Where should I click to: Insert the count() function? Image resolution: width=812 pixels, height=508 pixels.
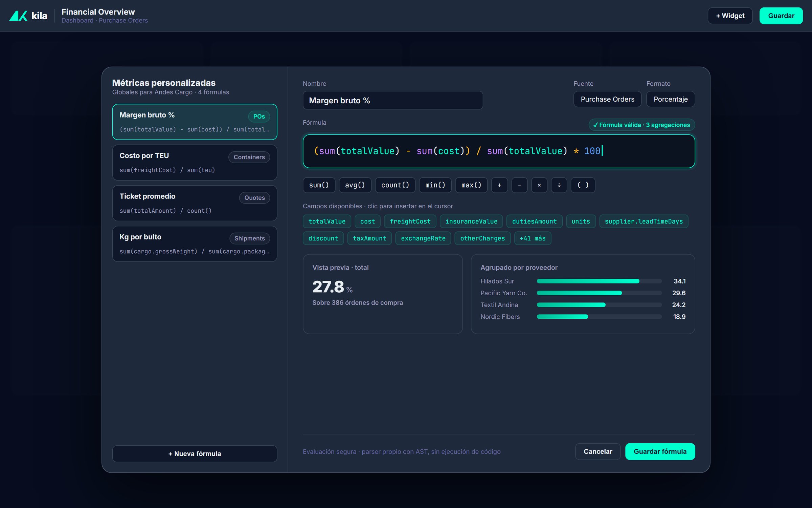coord(395,185)
